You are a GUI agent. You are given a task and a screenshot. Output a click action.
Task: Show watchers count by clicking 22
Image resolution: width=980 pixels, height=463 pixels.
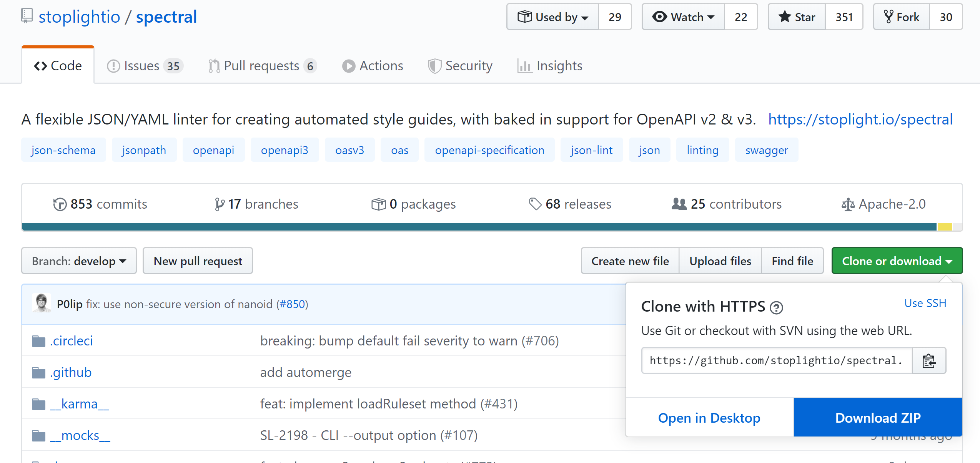740,17
